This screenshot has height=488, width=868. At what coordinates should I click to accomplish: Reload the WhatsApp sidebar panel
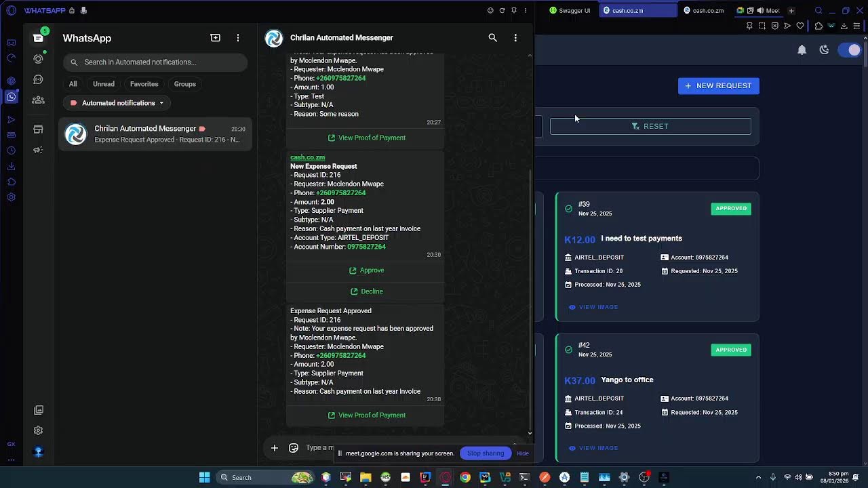click(502, 11)
